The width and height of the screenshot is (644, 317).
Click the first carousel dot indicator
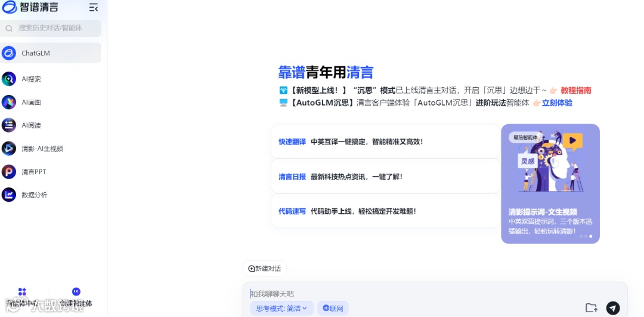point(581,236)
